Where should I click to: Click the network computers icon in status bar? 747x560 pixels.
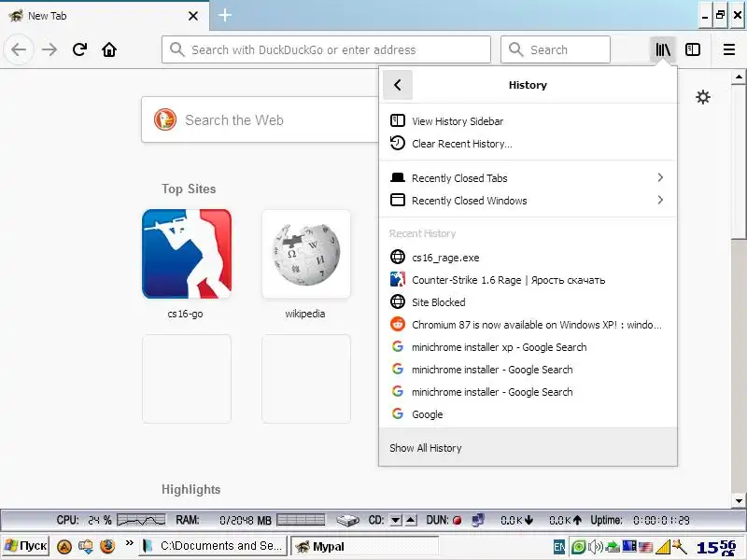(x=477, y=520)
